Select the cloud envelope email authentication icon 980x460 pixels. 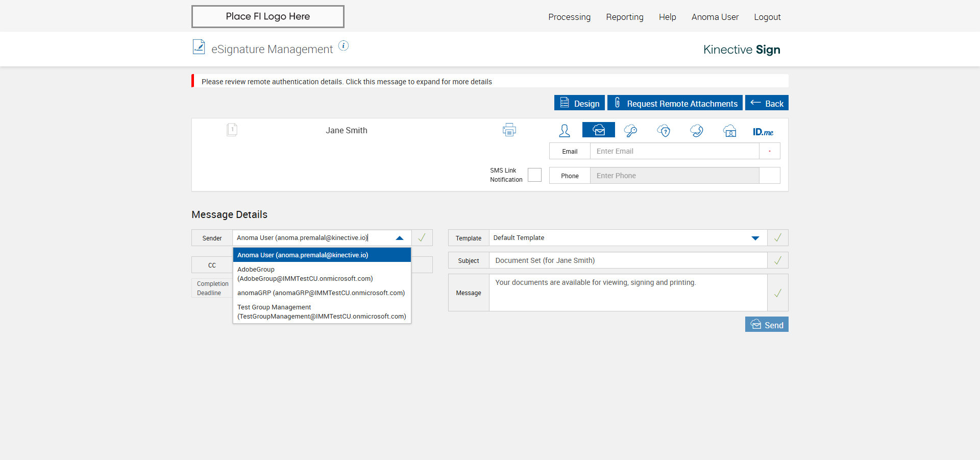598,130
